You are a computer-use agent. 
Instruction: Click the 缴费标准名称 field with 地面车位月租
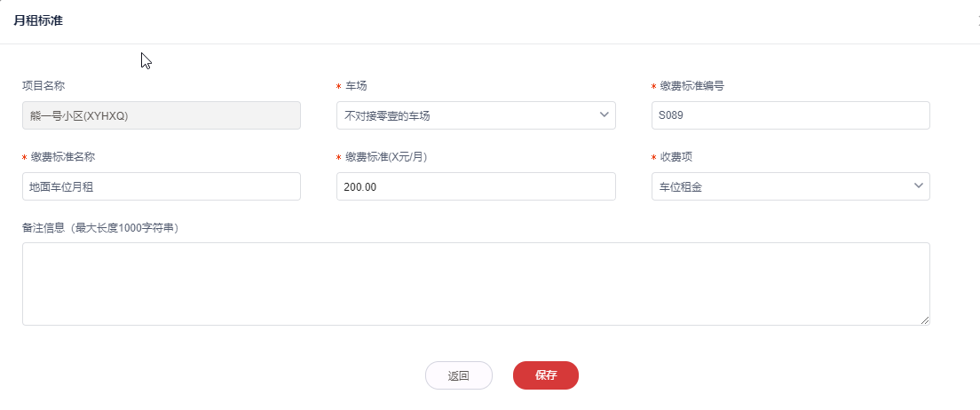(x=162, y=186)
